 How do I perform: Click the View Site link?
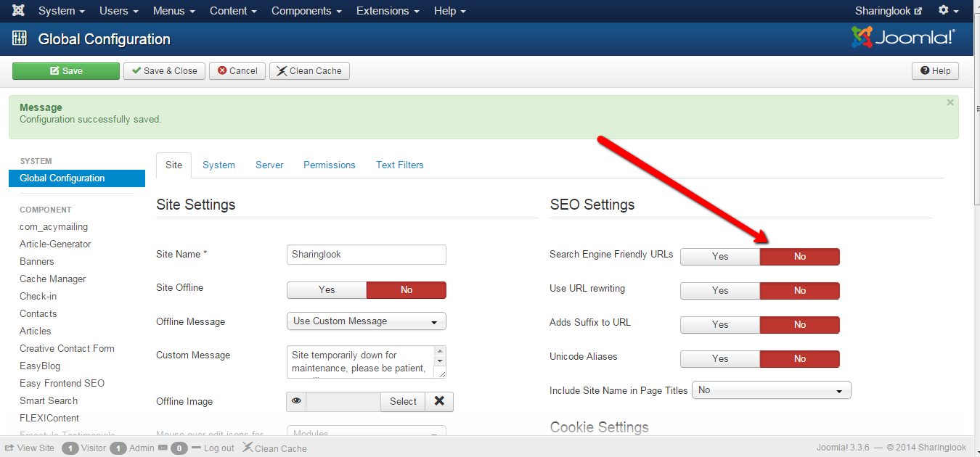(x=30, y=448)
